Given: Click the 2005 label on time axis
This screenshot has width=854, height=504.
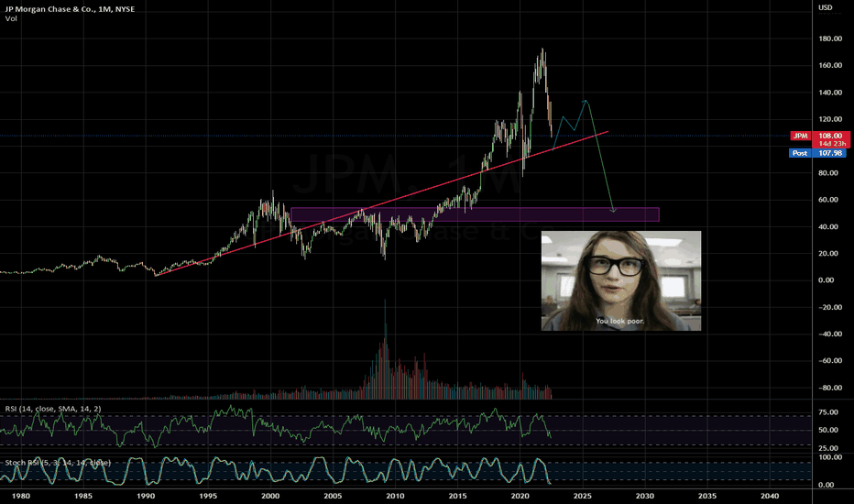Looking at the screenshot, I should [x=333, y=496].
